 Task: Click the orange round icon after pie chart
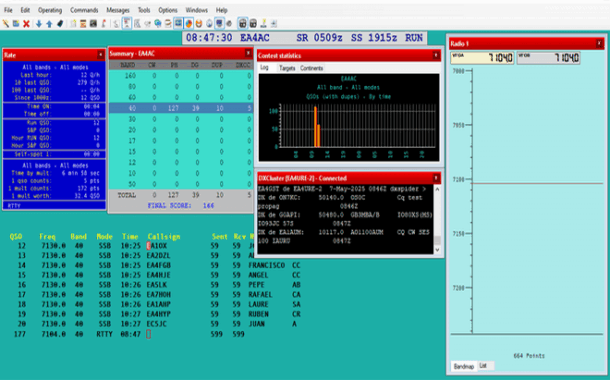(199, 24)
